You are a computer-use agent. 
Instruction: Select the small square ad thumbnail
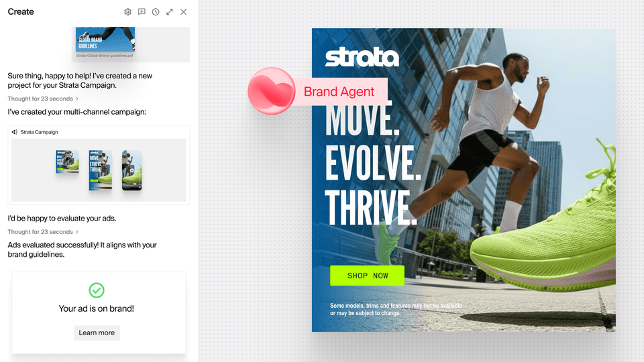click(x=67, y=162)
